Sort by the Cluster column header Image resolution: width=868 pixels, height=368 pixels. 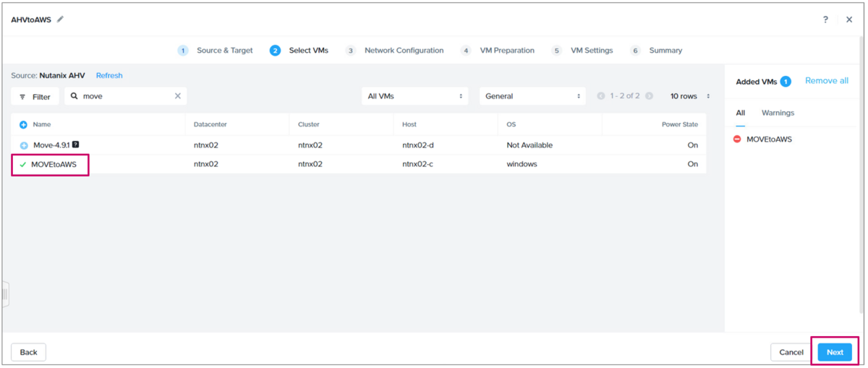click(x=309, y=124)
